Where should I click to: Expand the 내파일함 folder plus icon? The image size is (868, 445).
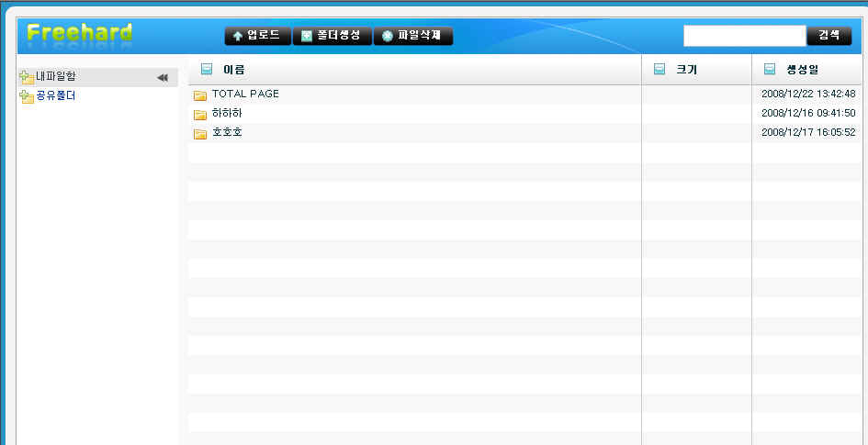coord(27,78)
